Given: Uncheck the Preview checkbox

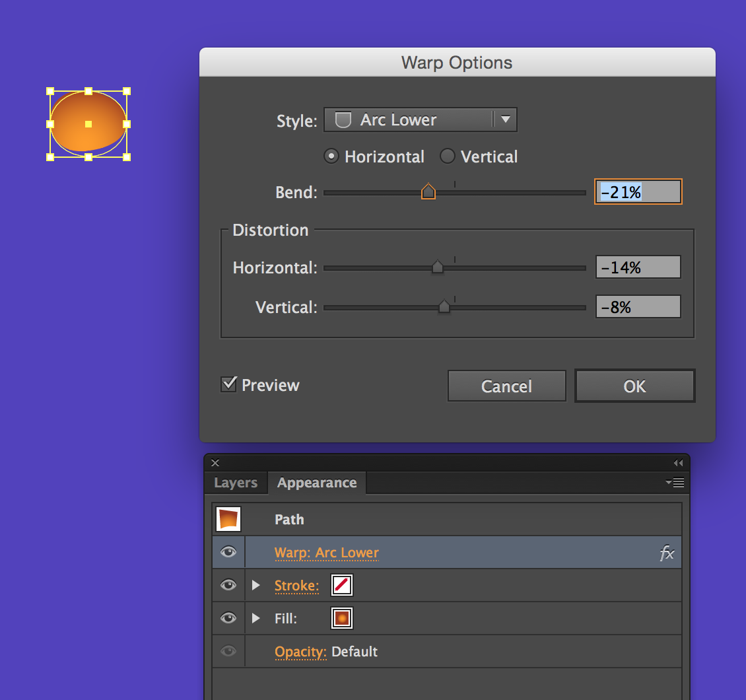Looking at the screenshot, I should coord(228,384).
